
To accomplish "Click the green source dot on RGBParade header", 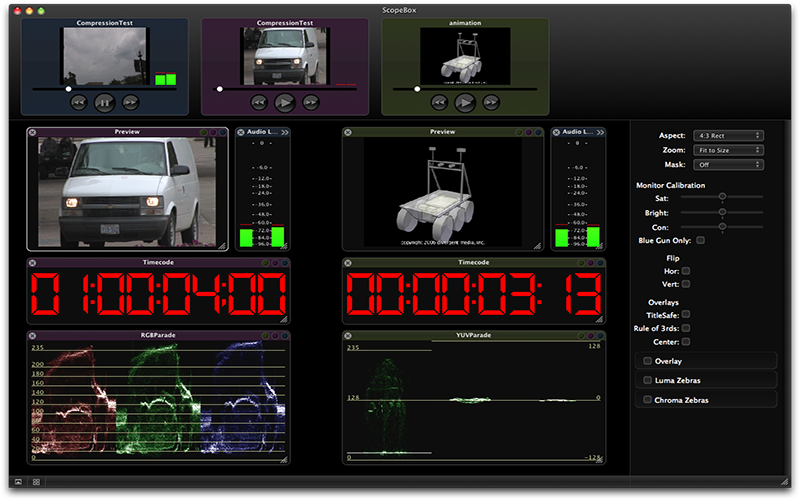I will tap(265, 336).
